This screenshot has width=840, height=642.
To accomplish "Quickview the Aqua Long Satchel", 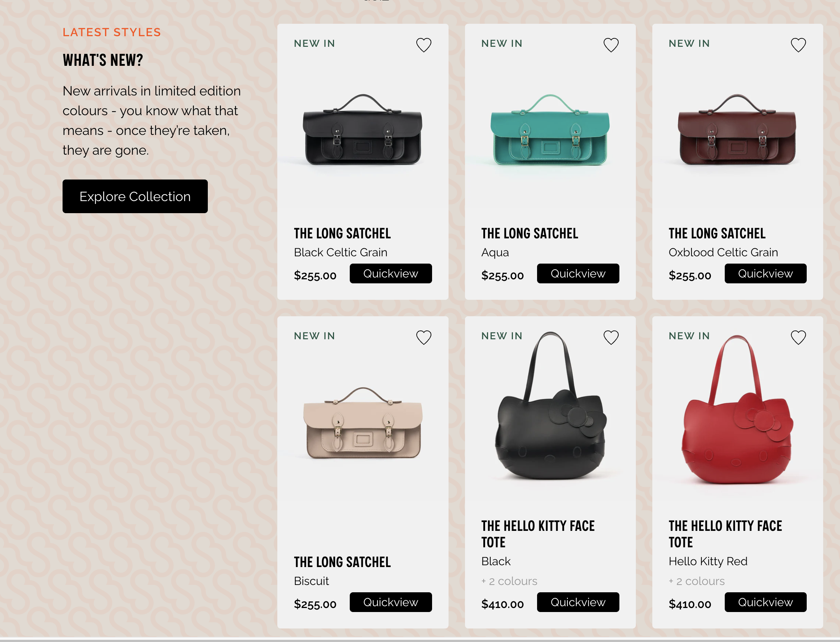I will [x=578, y=273].
